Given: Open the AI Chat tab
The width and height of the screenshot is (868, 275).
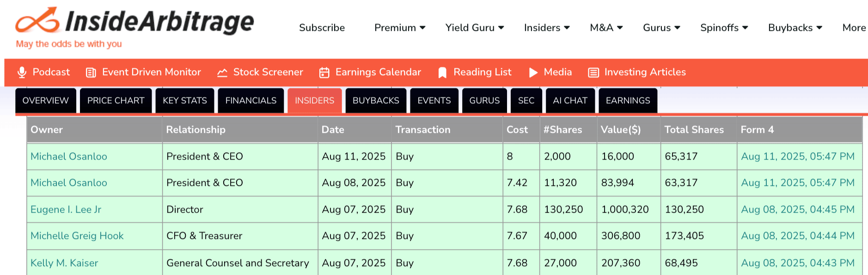Looking at the screenshot, I should click(570, 101).
